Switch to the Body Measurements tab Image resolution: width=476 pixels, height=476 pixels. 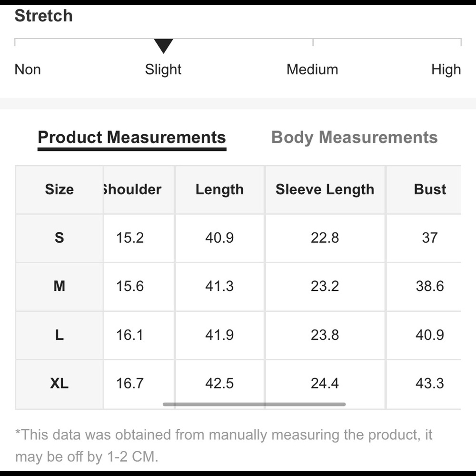354,138
